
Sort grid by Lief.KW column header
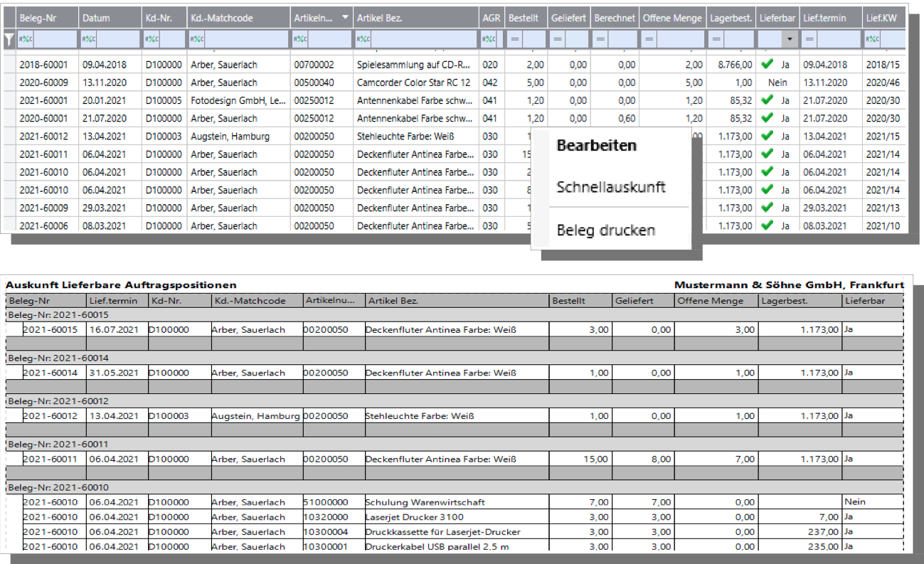[884, 18]
